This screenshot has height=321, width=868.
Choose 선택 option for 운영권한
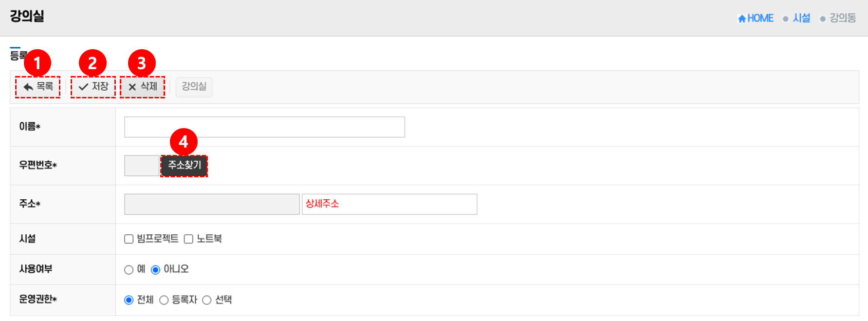click(x=207, y=300)
